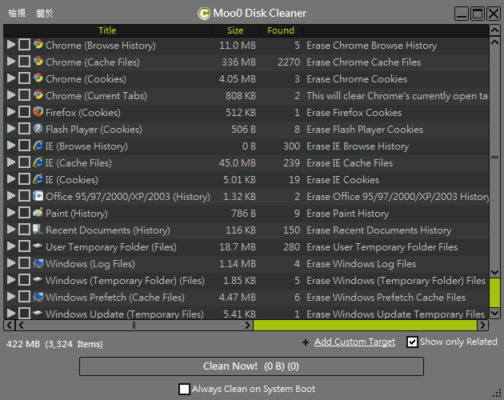
Task: Sort list by Found column header
Action: coord(281,30)
